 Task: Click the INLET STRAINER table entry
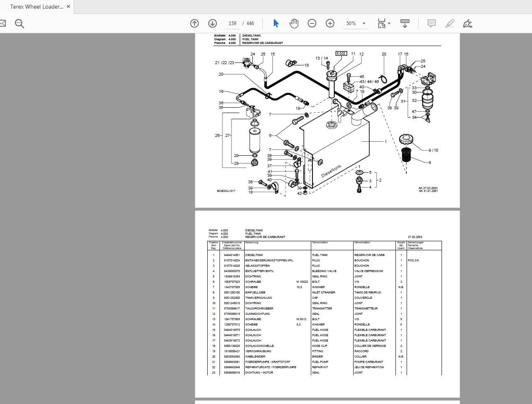[324, 293]
